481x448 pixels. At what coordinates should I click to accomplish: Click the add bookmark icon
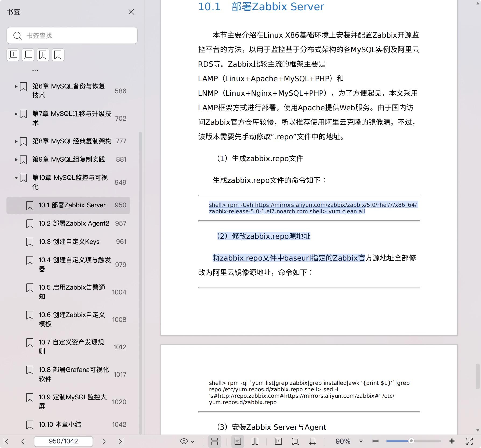43,55
